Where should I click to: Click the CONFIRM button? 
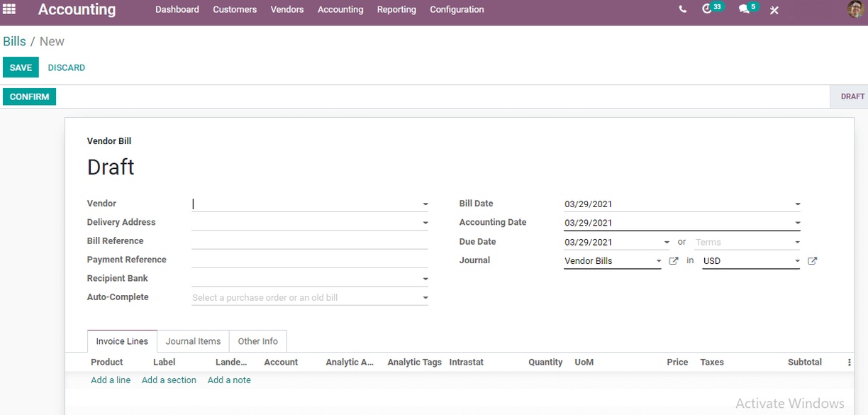(x=29, y=96)
